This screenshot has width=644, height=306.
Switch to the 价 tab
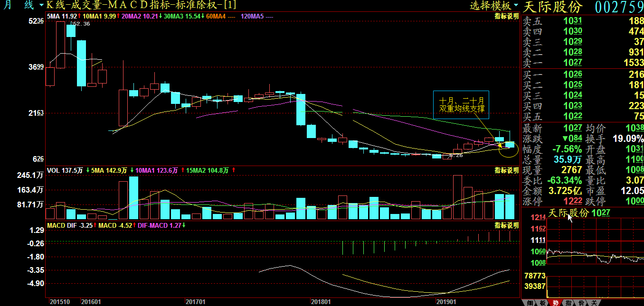tap(581, 303)
